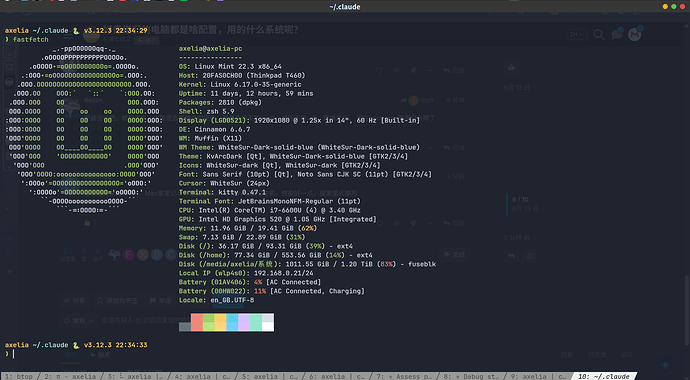Open ZH language dropdown in background browser
Screen dimensions: 690x380
coord(576,35)
